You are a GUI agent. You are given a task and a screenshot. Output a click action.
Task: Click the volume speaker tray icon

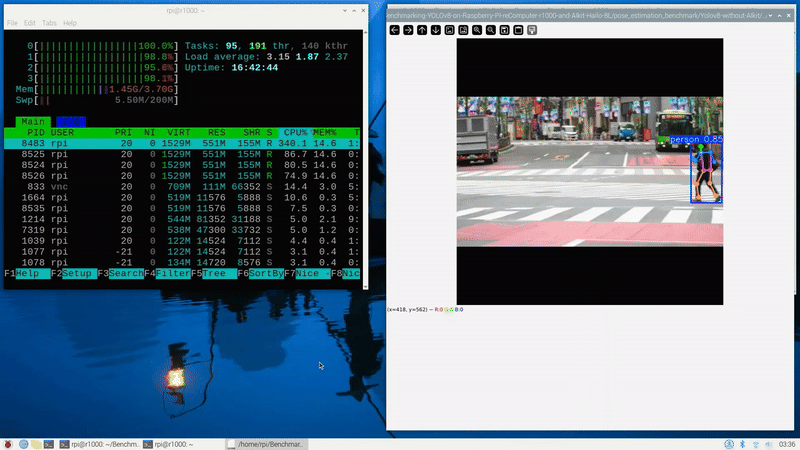pos(768,444)
